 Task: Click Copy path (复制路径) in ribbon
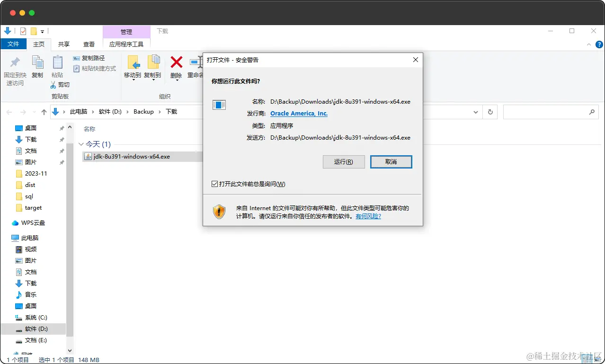point(89,58)
